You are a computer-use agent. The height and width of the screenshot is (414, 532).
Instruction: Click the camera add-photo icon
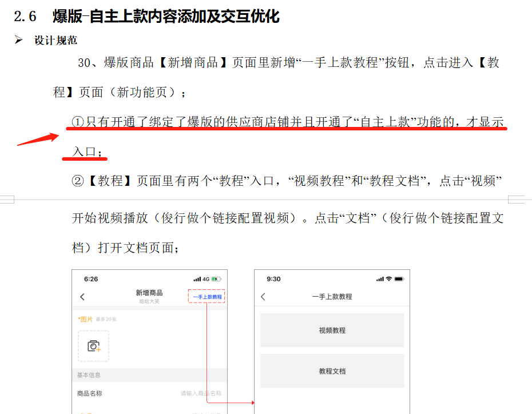tap(94, 346)
